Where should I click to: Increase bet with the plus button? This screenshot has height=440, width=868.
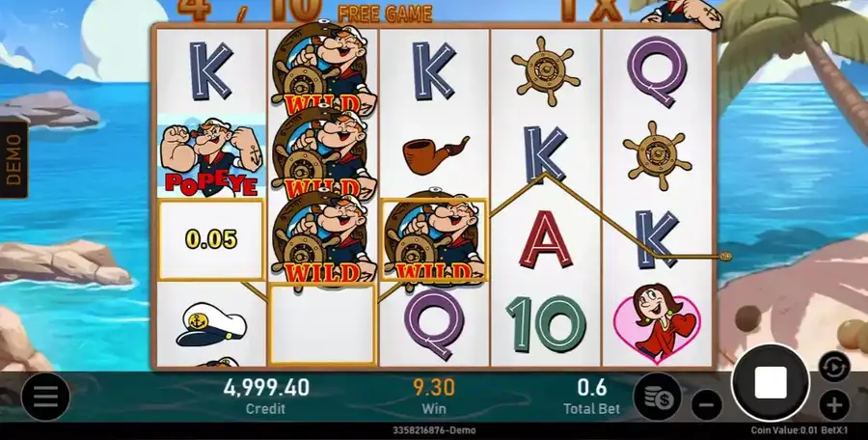point(834,405)
